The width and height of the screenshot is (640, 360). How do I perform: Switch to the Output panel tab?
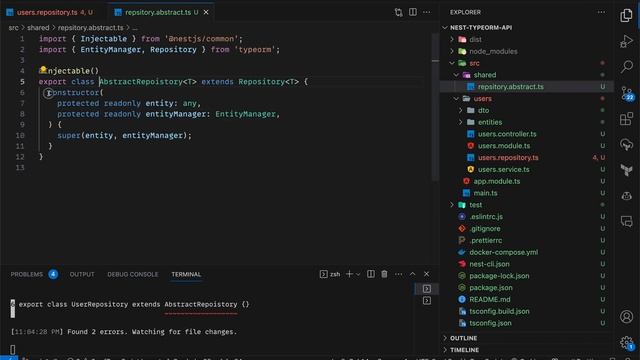pos(82,274)
